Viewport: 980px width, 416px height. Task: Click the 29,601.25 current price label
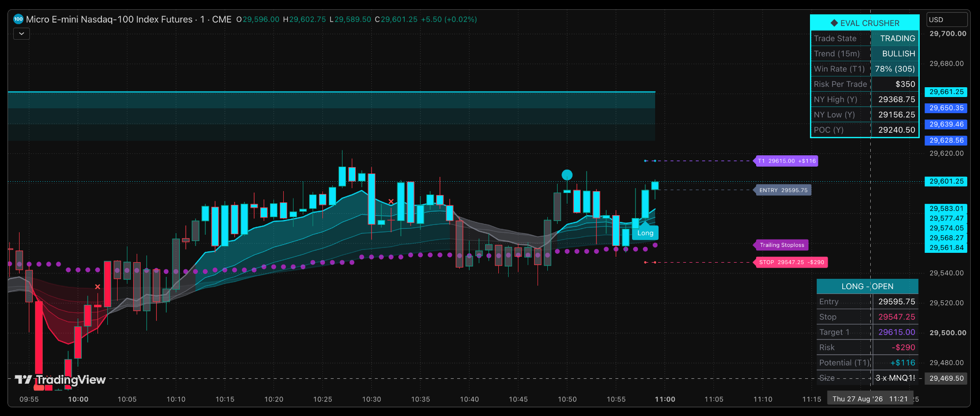[x=946, y=181]
